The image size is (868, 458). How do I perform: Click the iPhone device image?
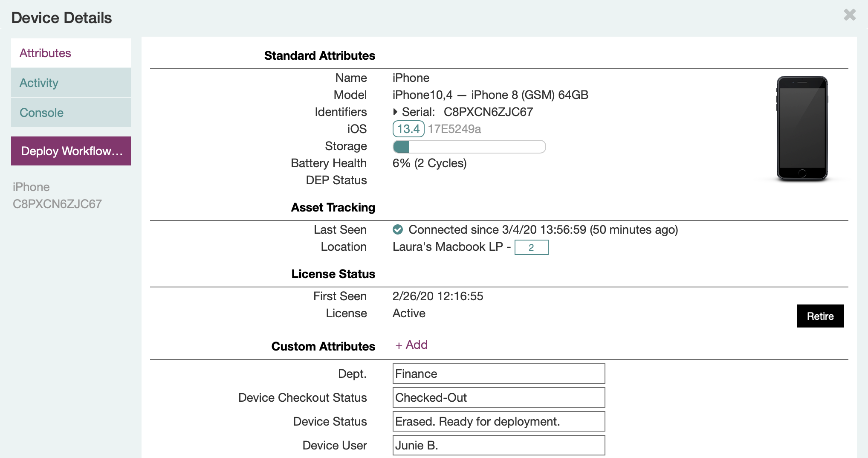click(802, 129)
